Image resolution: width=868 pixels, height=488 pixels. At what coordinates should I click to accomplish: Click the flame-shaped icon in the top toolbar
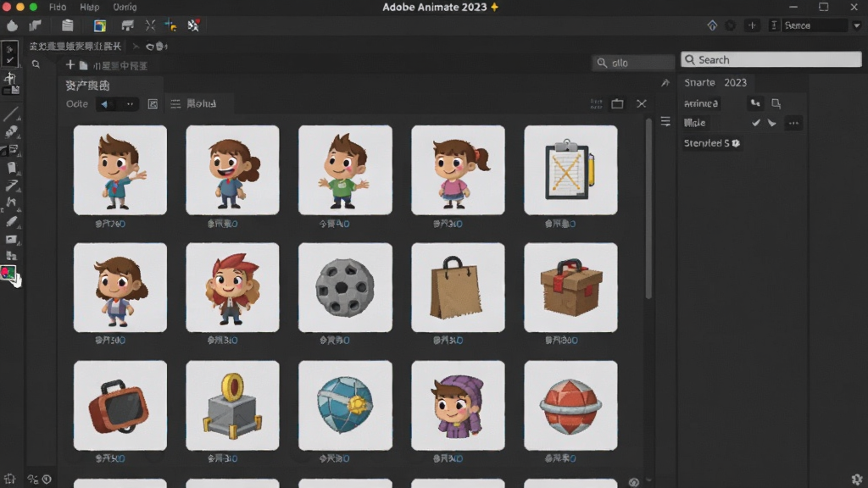click(12, 25)
